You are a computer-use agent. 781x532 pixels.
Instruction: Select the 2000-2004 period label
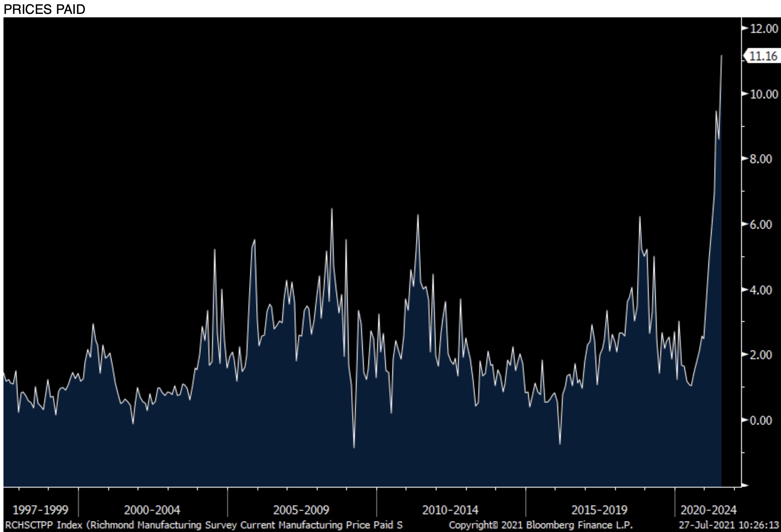152,510
